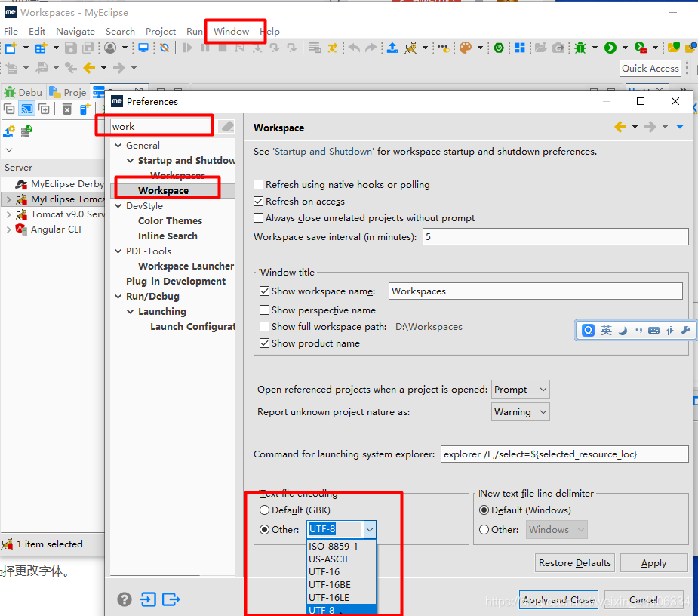This screenshot has height=616, width=698.
Task: Select Color Themes preference page
Action: [170, 221]
